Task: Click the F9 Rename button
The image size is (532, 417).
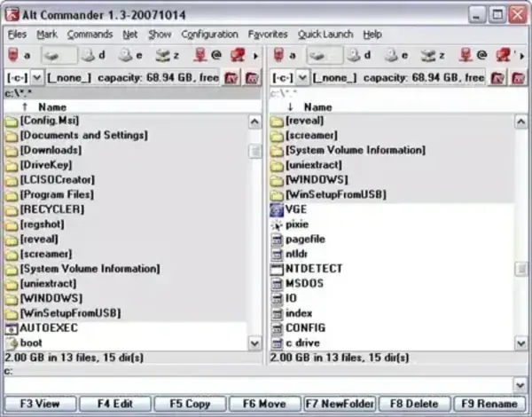Action: [489, 404]
